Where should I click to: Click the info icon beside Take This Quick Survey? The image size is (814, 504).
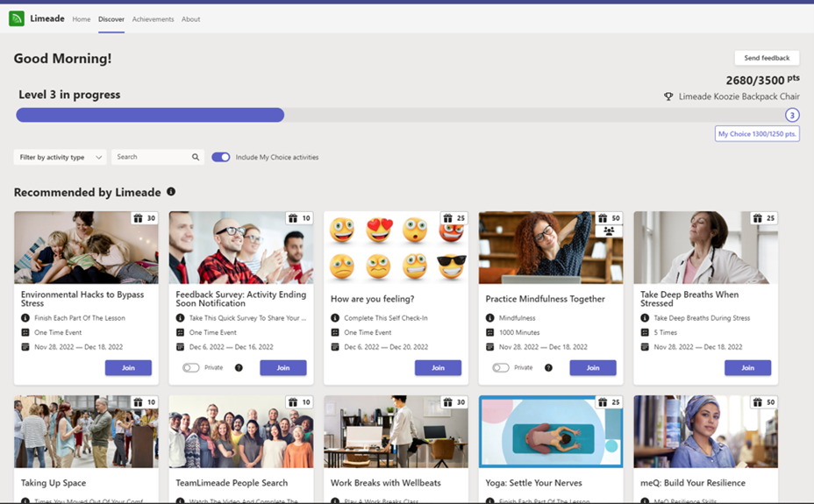coord(180,318)
